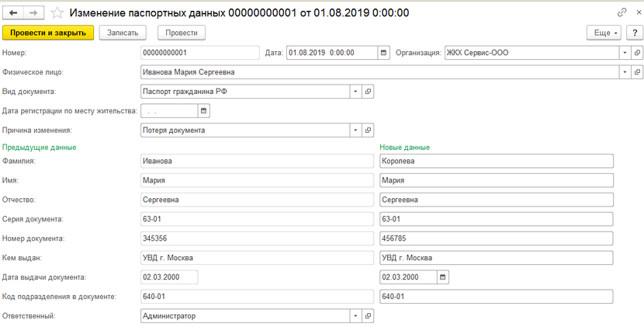The image size is (644, 327).
Task: Open calendar for new Дата выдачи документа
Action: coord(442,277)
